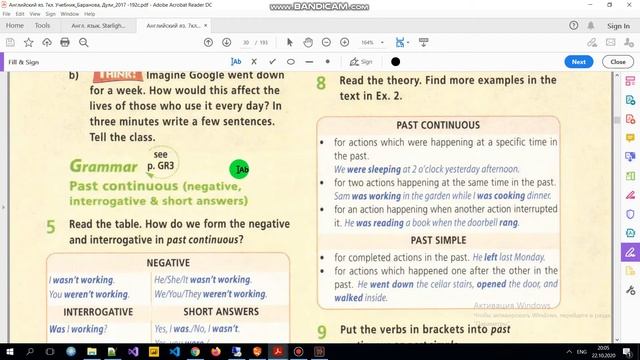This screenshot has height=360, width=640.
Task: Open the File menu
Action: (x=7, y=14)
